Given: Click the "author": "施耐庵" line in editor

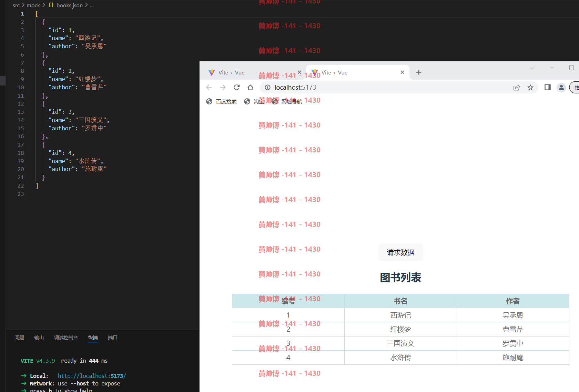Looking at the screenshot, I should pos(78,169).
